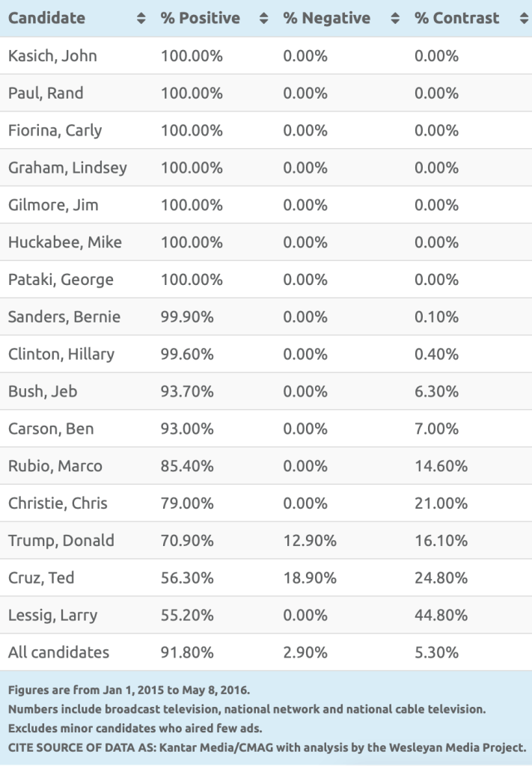This screenshot has height=766, width=532.
Task: Click the Trump, Donald candidate name
Action: tap(61, 540)
